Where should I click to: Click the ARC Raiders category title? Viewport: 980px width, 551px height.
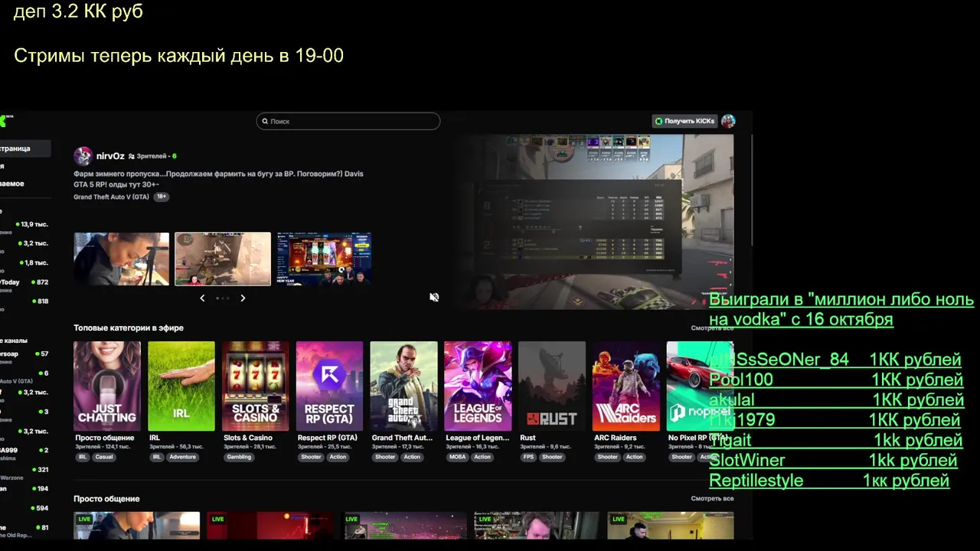click(x=615, y=438)
